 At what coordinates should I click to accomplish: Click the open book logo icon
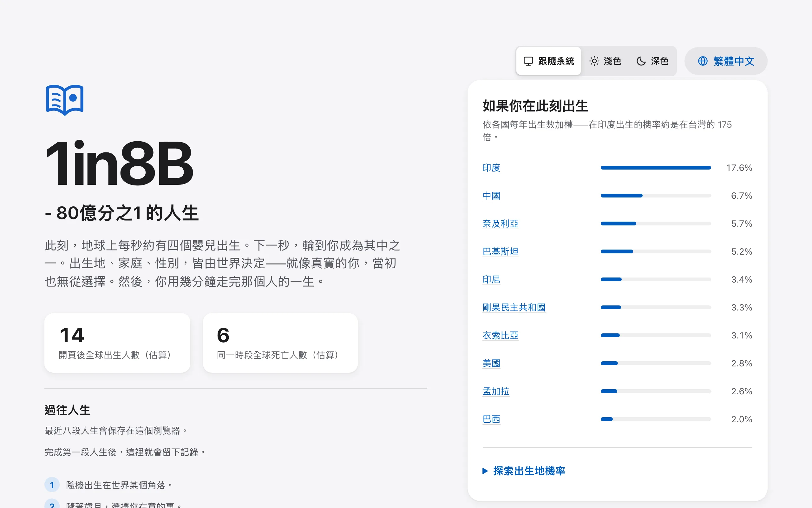tap(64, 100)
